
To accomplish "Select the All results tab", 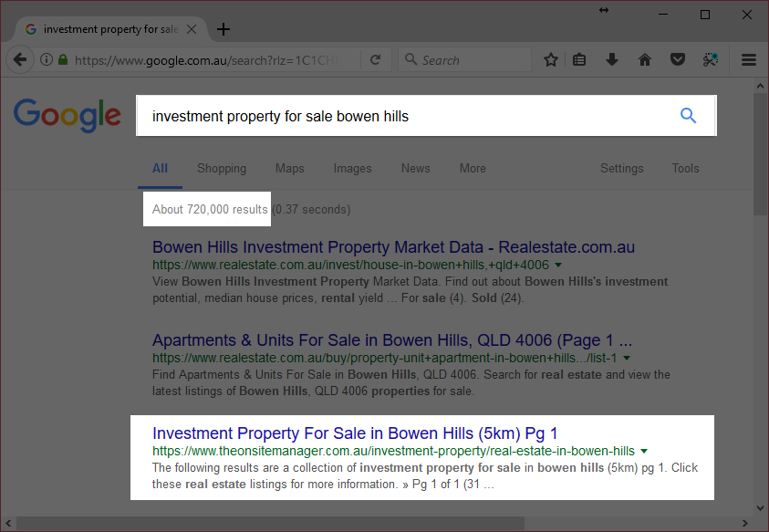I will pos(160,168).
